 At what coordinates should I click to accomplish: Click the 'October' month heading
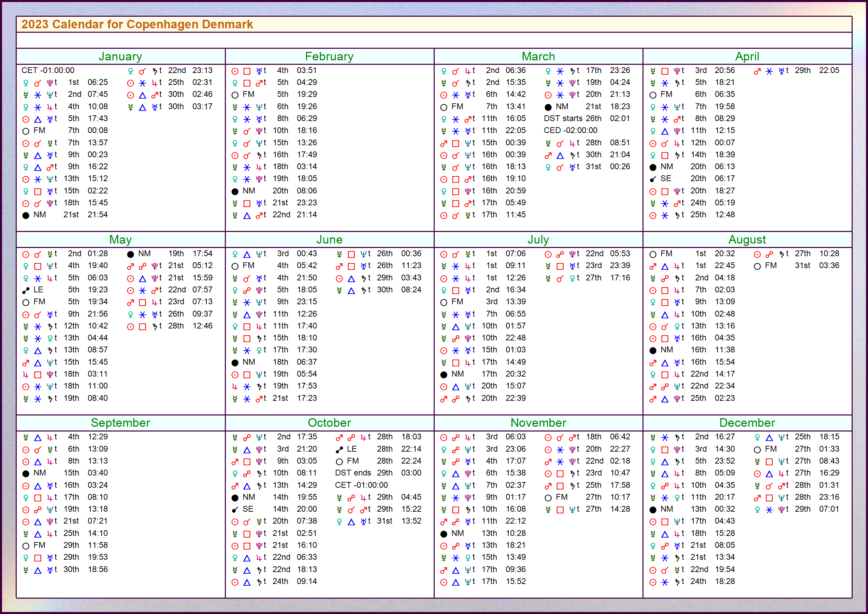click(x=330, y=422)
